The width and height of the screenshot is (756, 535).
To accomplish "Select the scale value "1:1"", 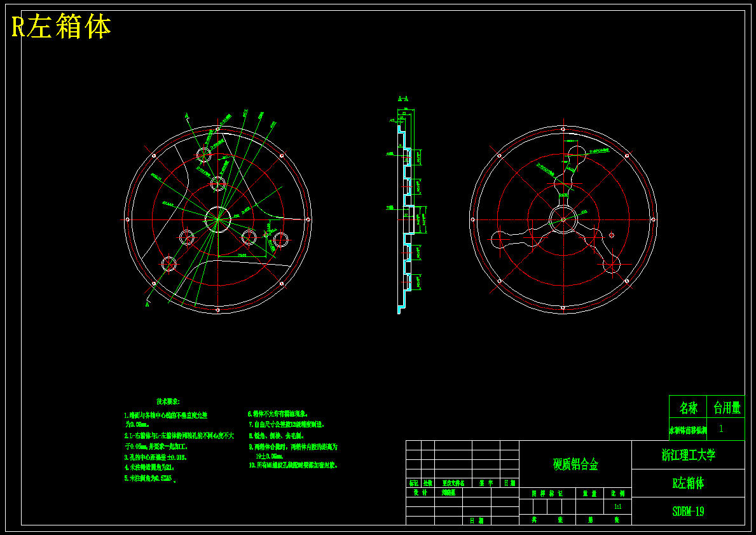I will [617, 507].
